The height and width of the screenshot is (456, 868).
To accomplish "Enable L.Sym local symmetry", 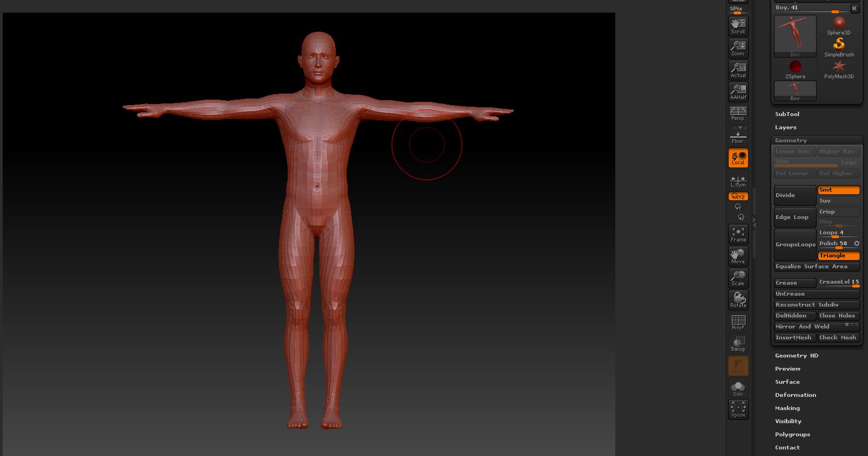I will [x=738, y=181].
